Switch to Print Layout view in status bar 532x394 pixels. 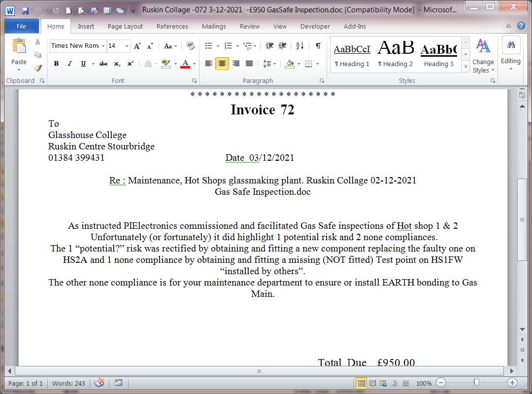(x=362, y=384)
